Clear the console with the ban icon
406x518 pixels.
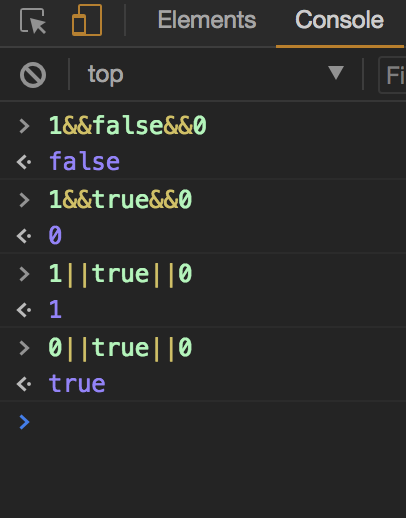(x=33, y=75)
